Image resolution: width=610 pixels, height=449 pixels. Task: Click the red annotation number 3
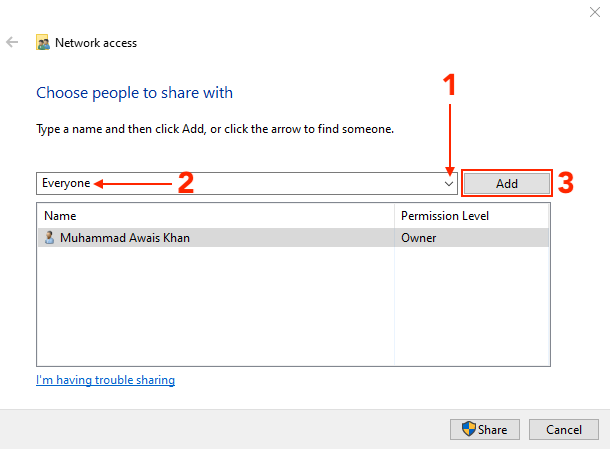coord(566,182)
